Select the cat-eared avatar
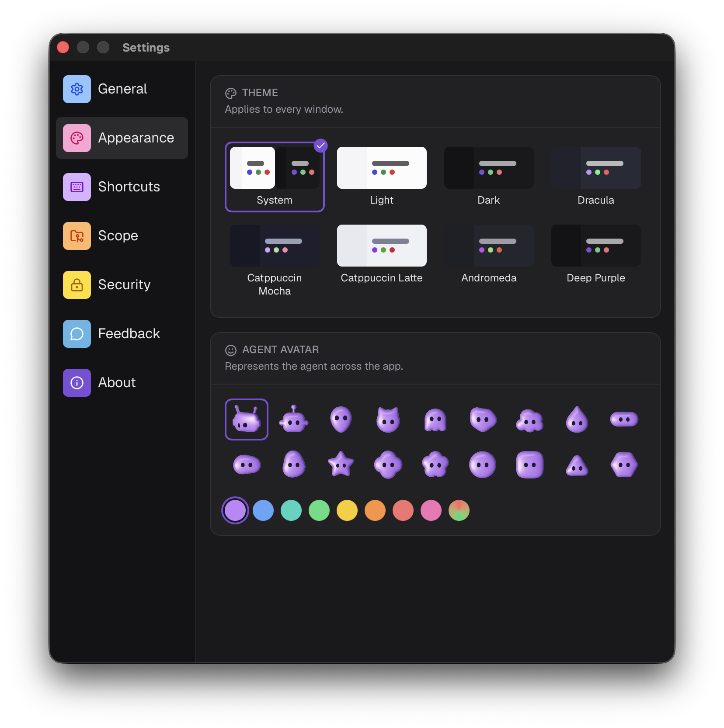This screenshot has height=728, width=724. [x=388, y=419]
